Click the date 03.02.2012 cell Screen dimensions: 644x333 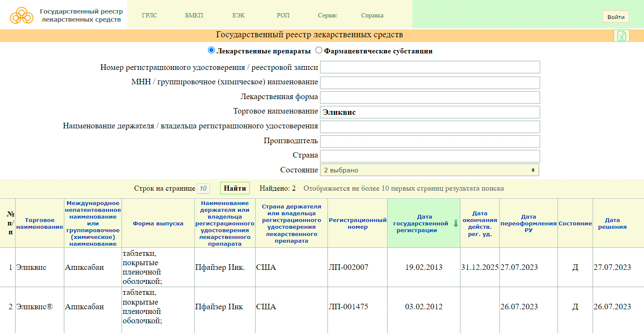[424, 307]
